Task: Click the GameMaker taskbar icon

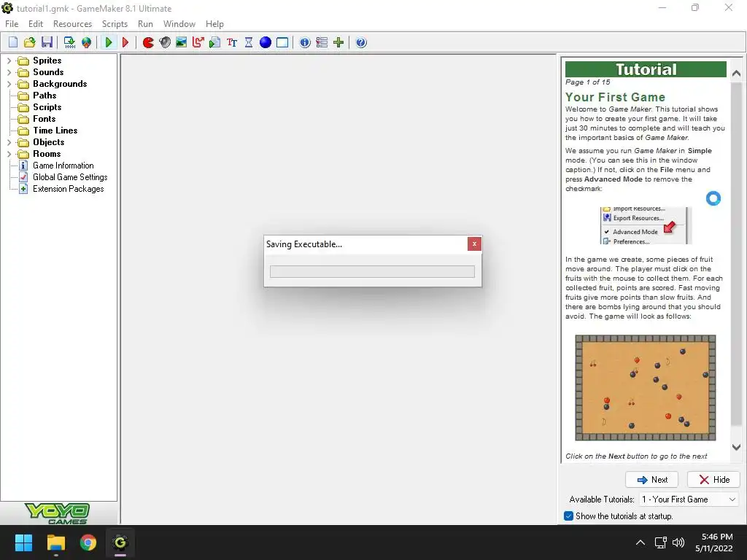Action: point(120,542)
